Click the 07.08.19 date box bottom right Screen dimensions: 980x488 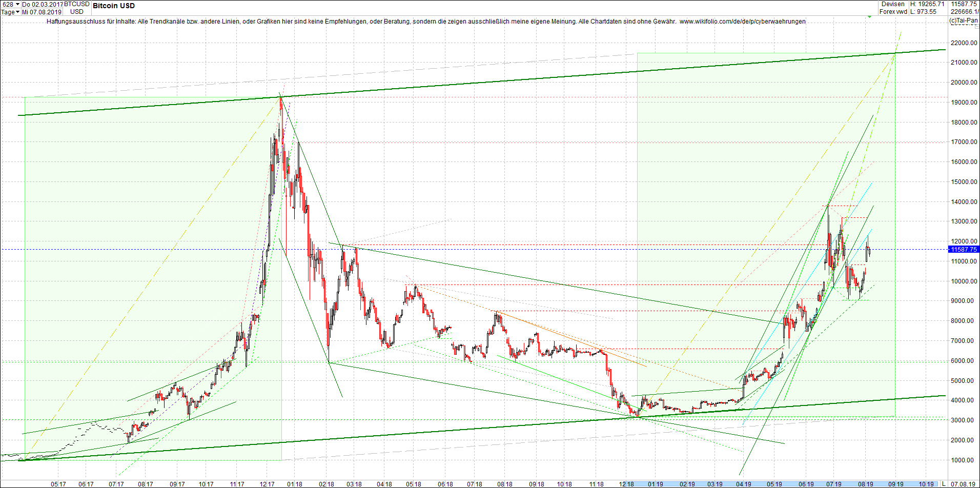965,483
